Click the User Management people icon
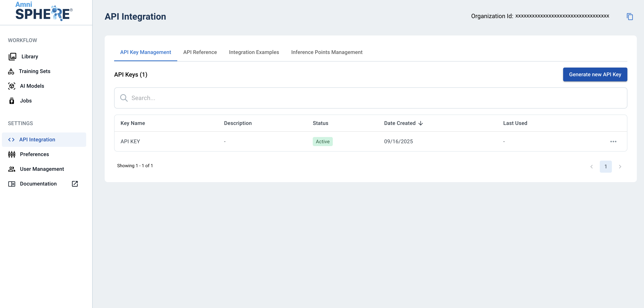644x308 pixels. (x=12, y=169)
